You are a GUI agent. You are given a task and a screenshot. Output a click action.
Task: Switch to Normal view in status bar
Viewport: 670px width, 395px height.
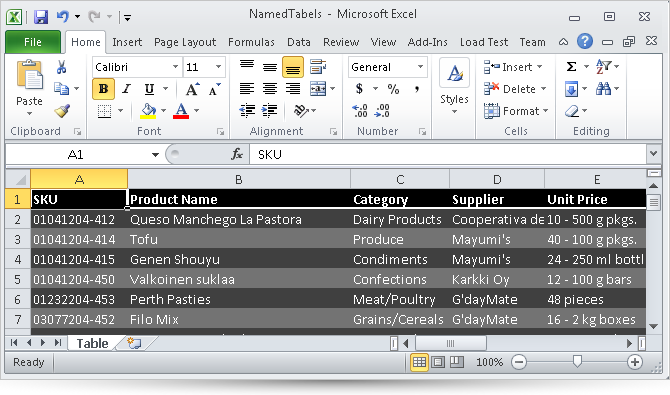point(419,363)
